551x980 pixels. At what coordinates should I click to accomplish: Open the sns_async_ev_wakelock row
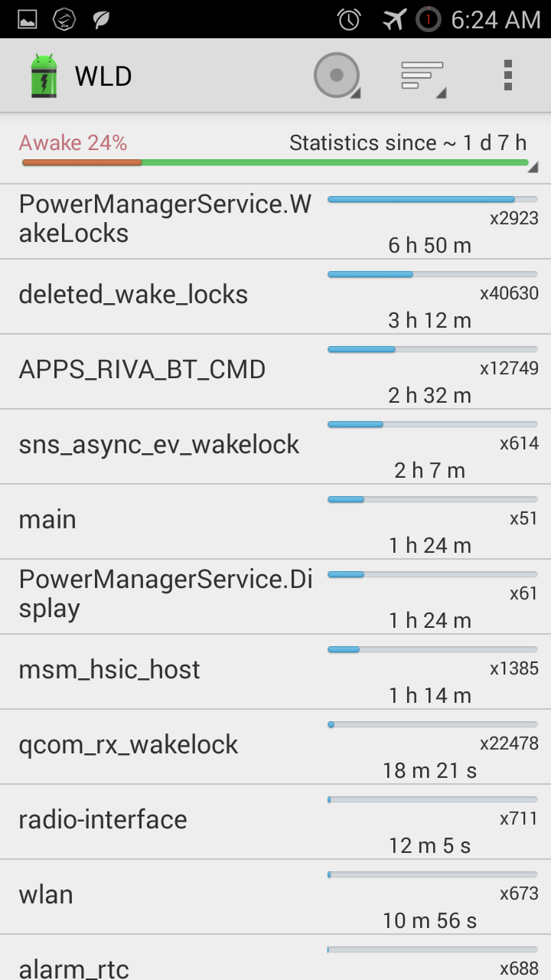pyautogui.click(x=158, y=445)
